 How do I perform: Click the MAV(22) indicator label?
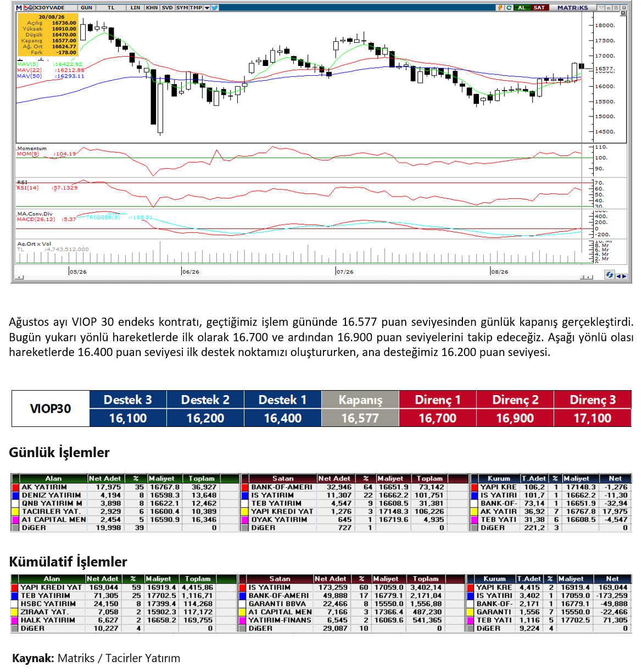(x=29, y=70)
